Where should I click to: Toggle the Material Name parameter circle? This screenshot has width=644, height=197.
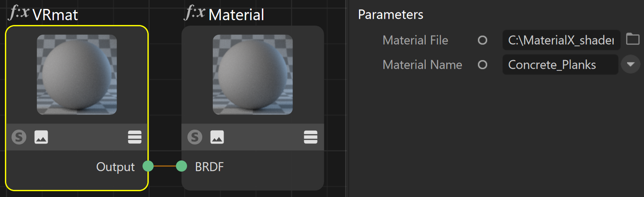[482, 65]
